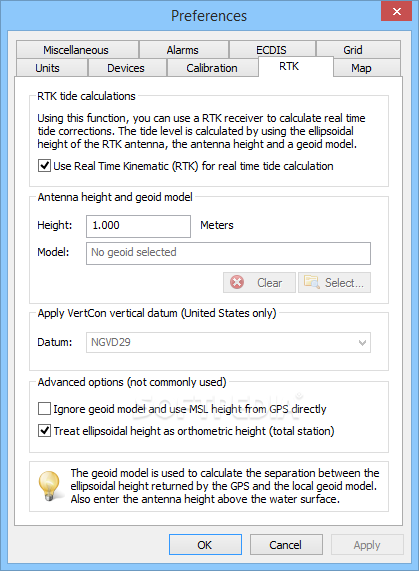Select the Grid tab
The width and height of the screenshot is (419, 571).
[x=358, y=50]
